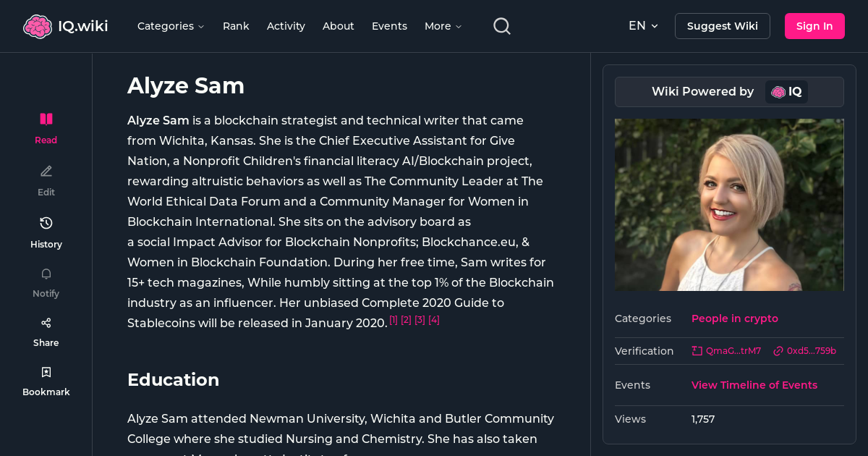
Task: Click the Edit pencil icon
Action: (x=46, y=171)
